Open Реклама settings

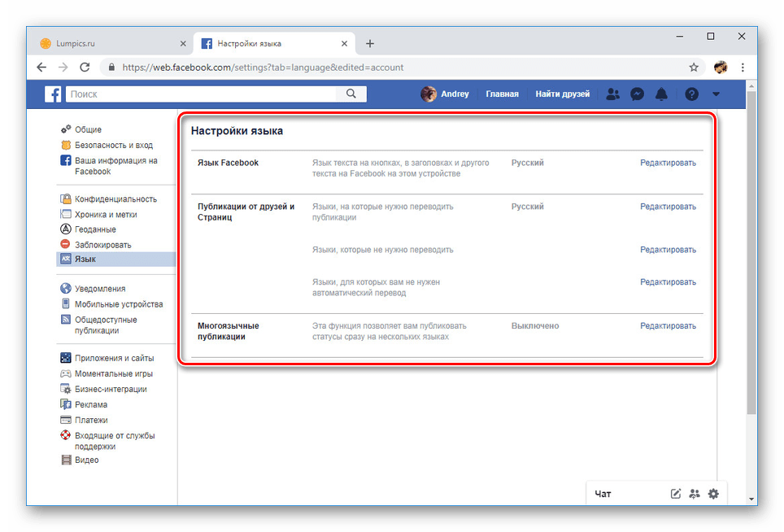91,404
